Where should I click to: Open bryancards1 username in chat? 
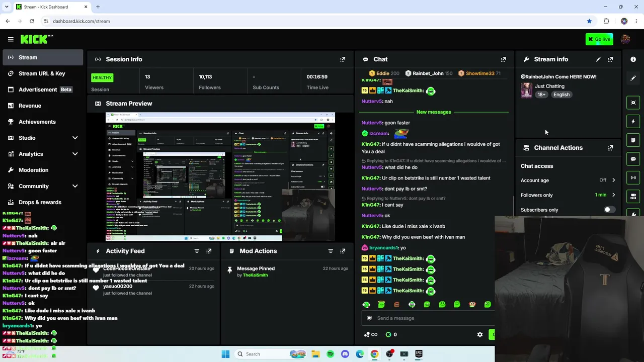[384, 248]
